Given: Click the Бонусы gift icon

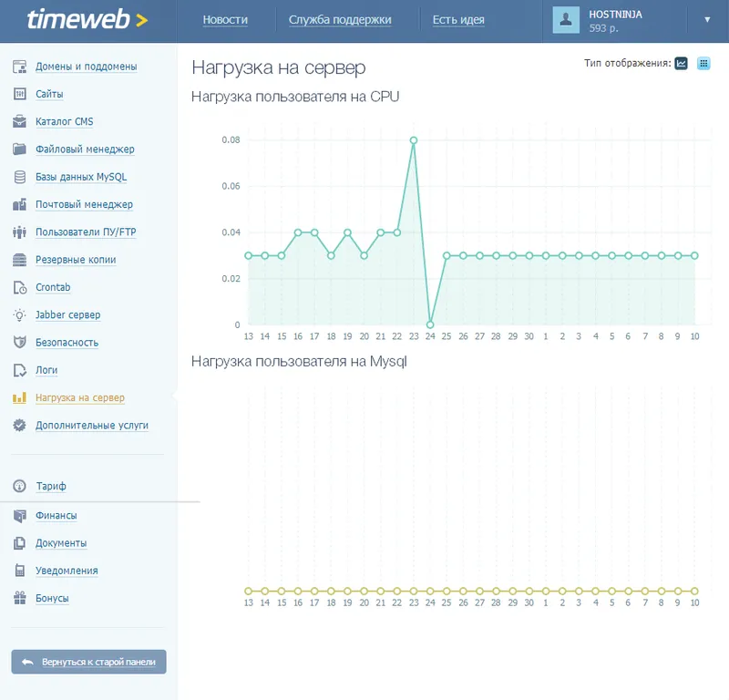Looking at the screenshot, I should point(19,598).
